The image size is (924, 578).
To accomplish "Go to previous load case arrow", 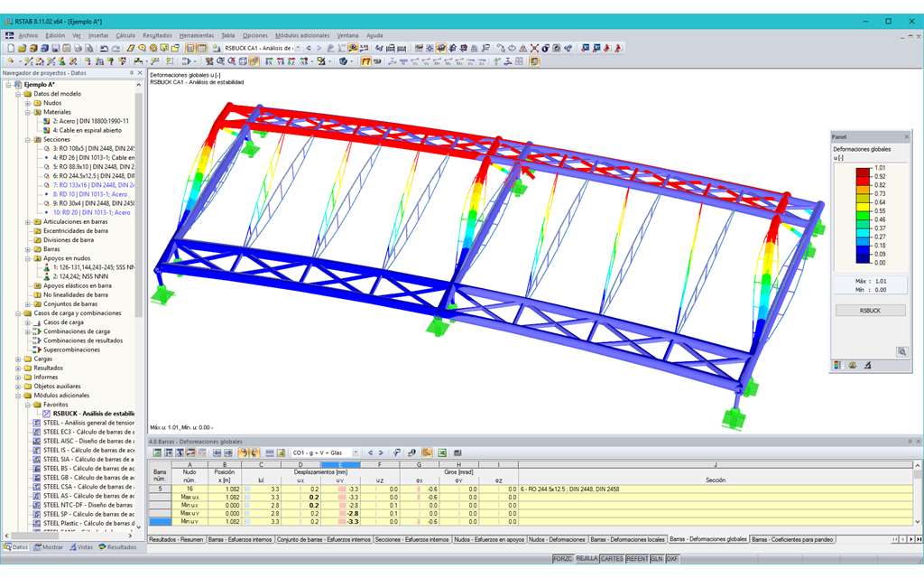I will [x=309, y=49].
